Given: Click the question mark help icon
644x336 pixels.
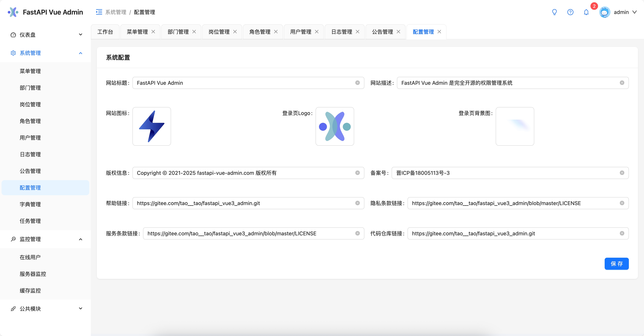Looking at the screenshot, I should coord(570,12).
